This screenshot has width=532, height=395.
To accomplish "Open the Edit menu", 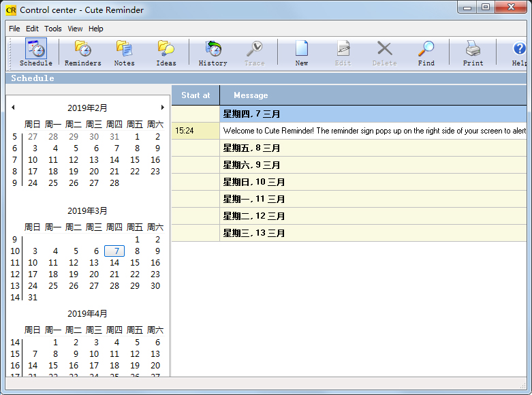I will [x=32, y=29].
